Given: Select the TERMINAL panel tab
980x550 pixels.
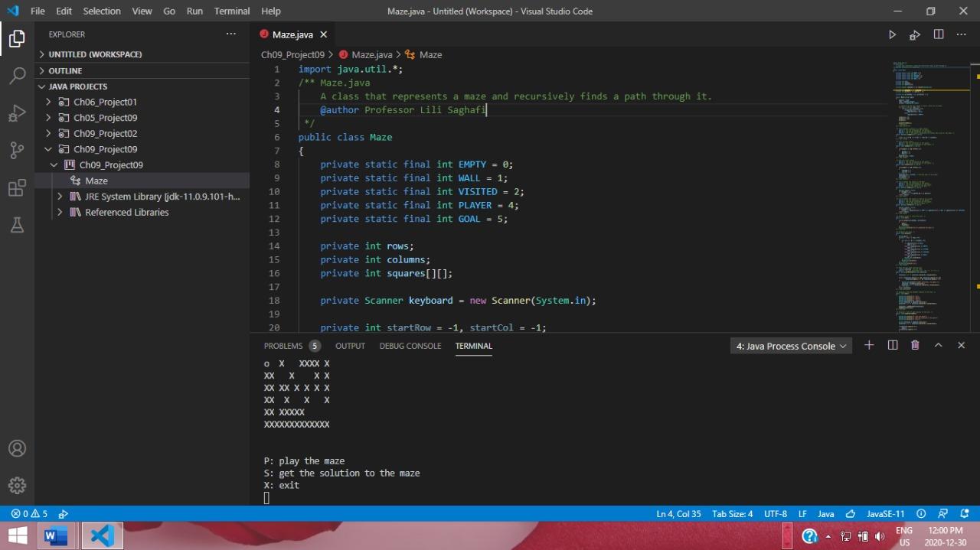Looking at the screenshot, I should click(473, 346).
